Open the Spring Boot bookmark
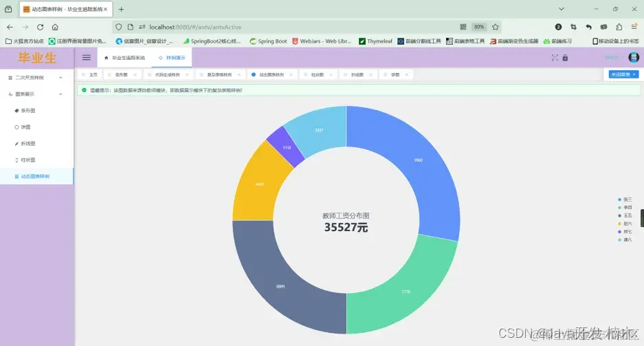Screen dimensions: 644x346 [268, 41]
